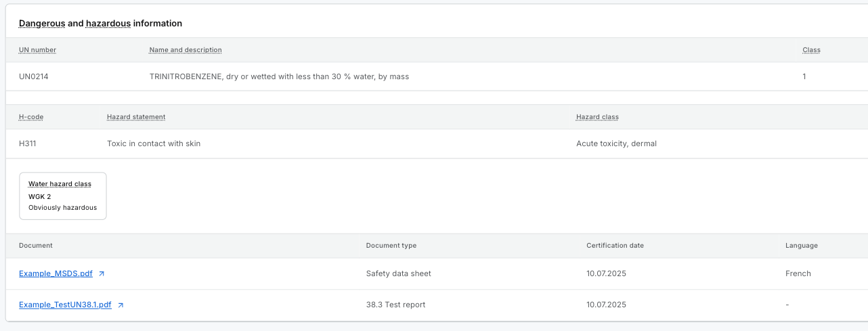Click external-link icon beside Example_MSDS.pdf
The height and width of the screenshot is (331, 868).
point(102,274)
